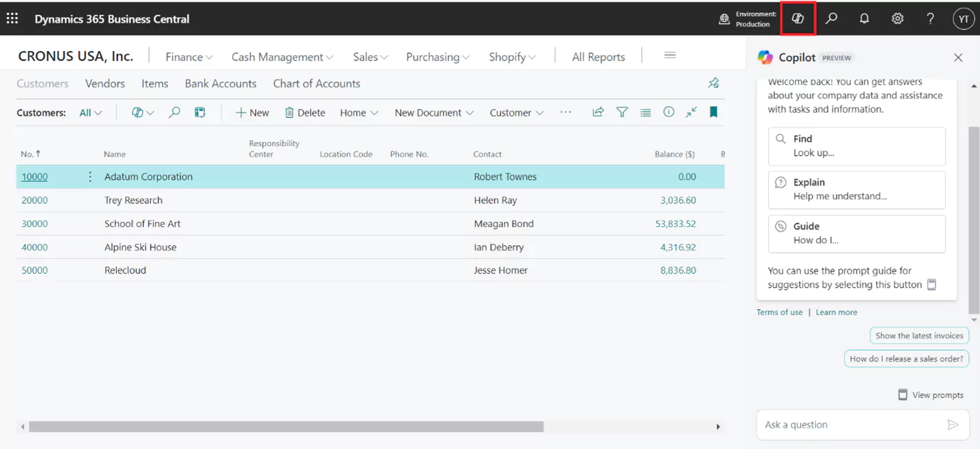Click the Copilot pane vertical scrollbar

[974, 220]
